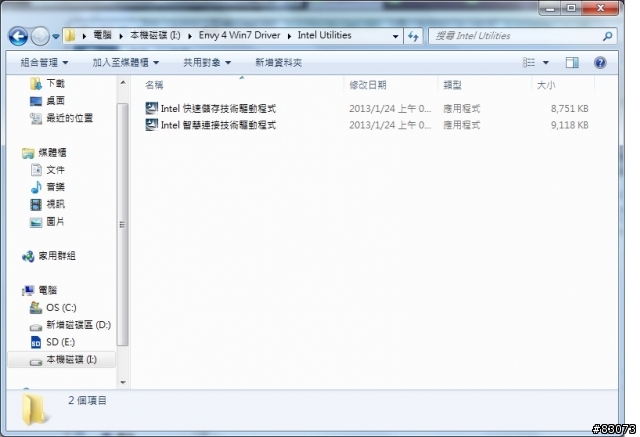Image resolution: width=640 pixels, height=437 pixels.
Task: Click the 圖片 picture icon
Action: click(36, 222)
